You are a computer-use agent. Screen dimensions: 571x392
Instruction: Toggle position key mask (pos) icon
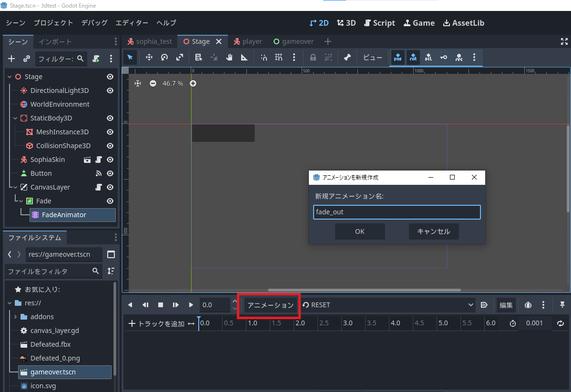tap(398, 57)
